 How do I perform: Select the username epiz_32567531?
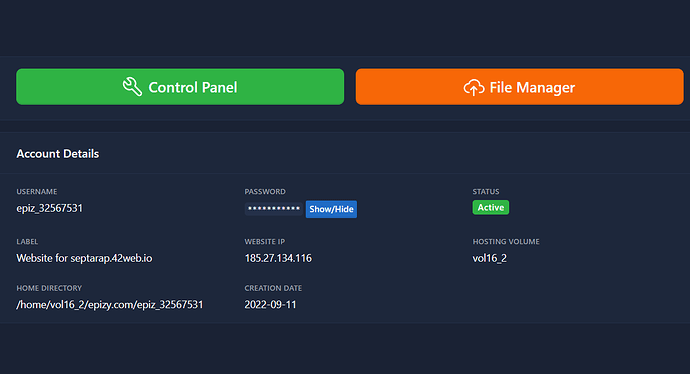50,208
